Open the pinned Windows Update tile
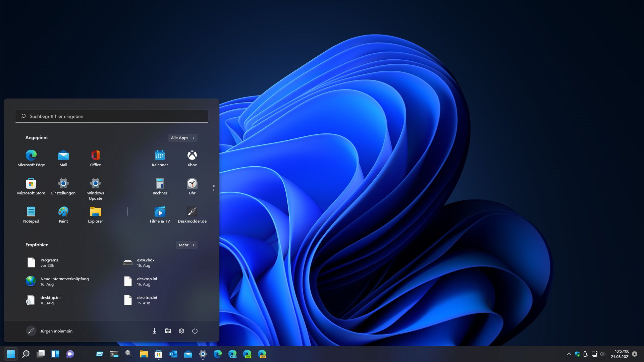 pos(96,189)
